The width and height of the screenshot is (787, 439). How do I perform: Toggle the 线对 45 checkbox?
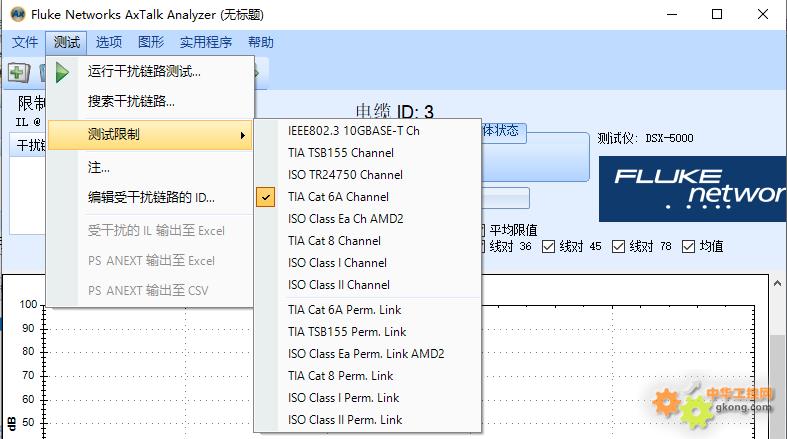(550, 247)
